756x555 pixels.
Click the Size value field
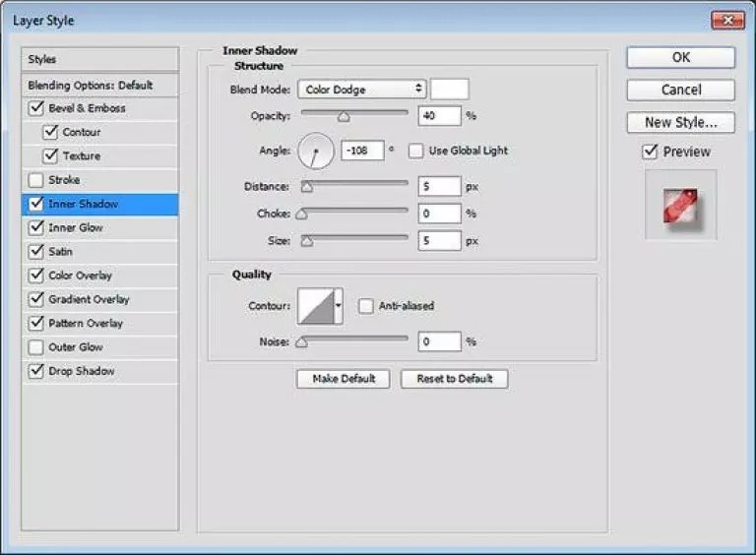point(440,240)
